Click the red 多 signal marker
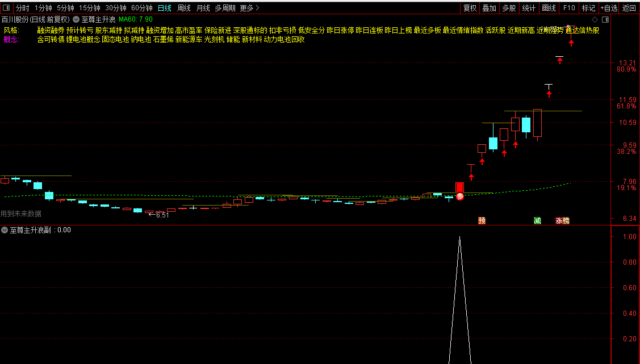Screen dimensions: 640x364 click(460, 196)
